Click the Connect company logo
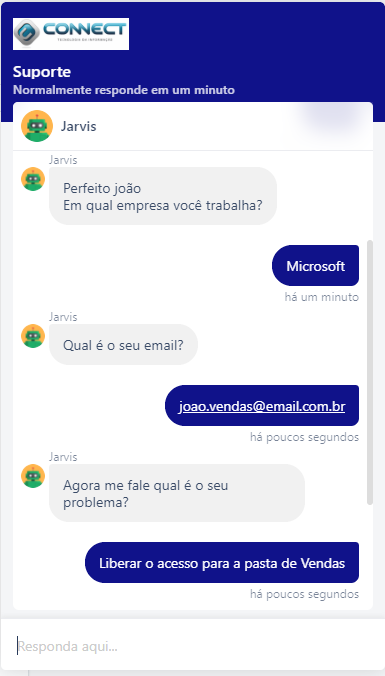385x676 pixels. tap(71, 34)
